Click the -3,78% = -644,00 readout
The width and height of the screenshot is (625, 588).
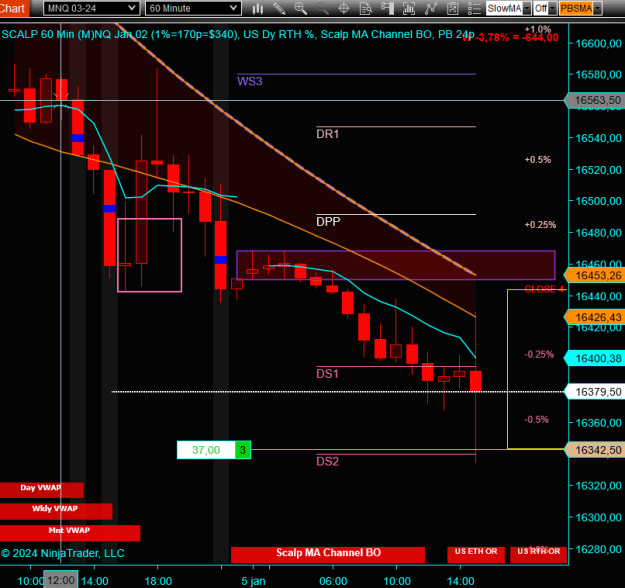coord(517,37)
